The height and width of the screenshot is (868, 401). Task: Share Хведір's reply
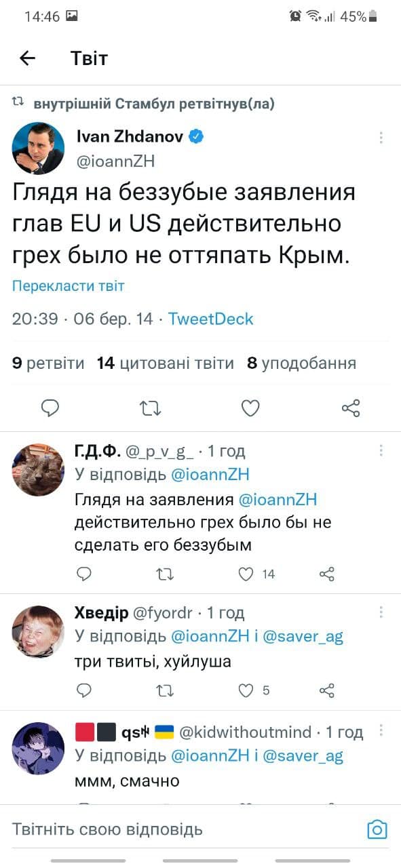(x=327, y=690)
